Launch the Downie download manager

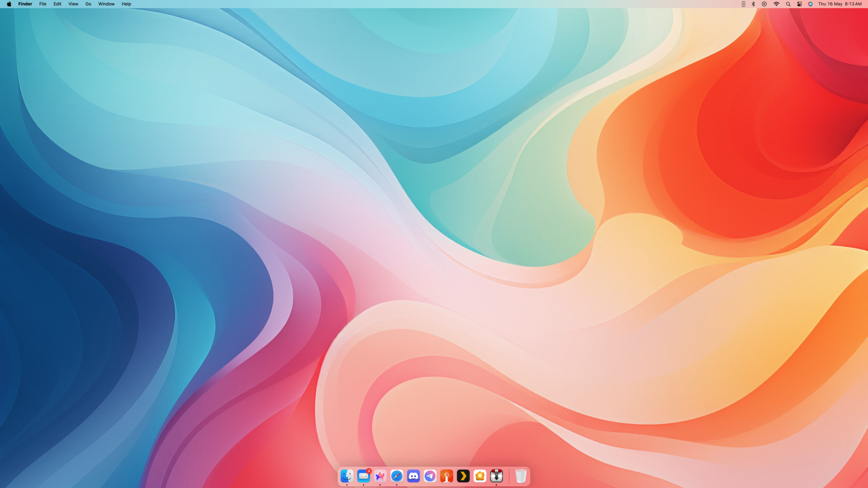pyautogui.click(x=496, y=476)
